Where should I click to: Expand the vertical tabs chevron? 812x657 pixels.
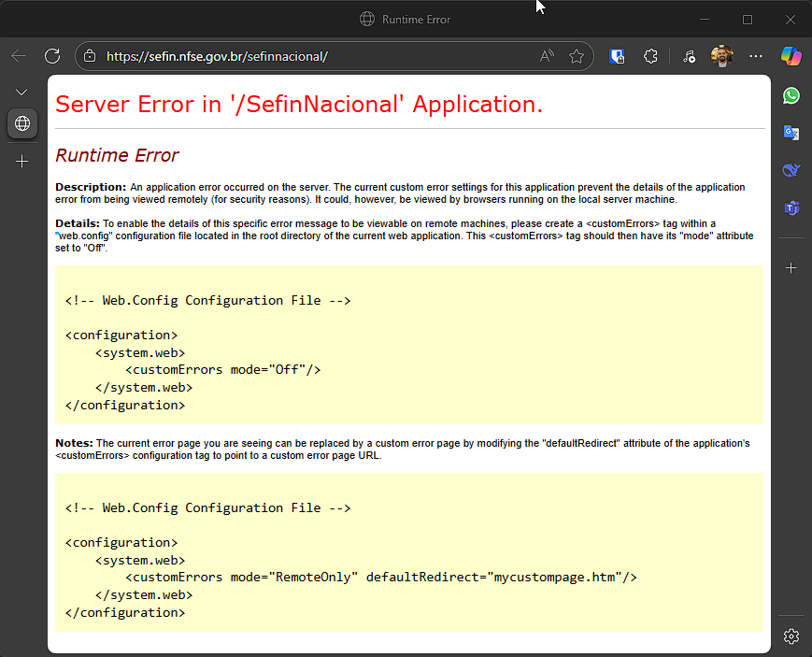click(22, 92)
